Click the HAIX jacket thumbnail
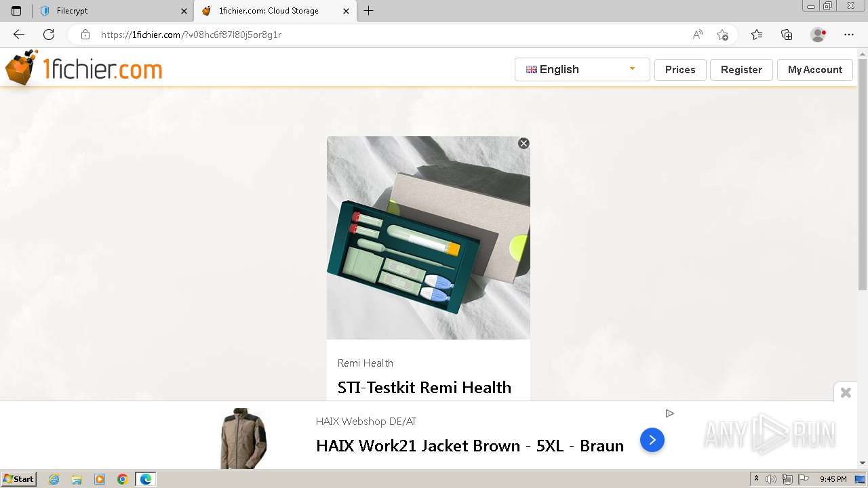Screen dimensions: 868x488 [x=243, y=439]
